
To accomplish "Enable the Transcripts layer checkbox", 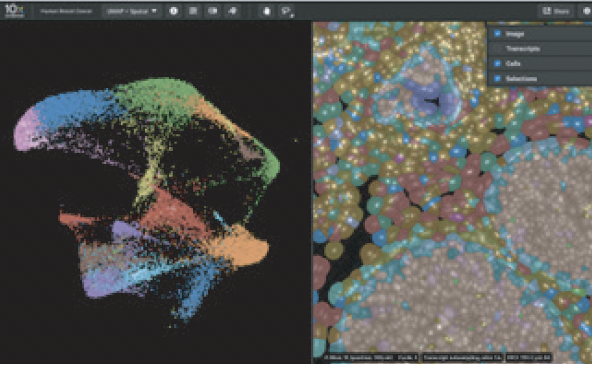I will 497,48.
